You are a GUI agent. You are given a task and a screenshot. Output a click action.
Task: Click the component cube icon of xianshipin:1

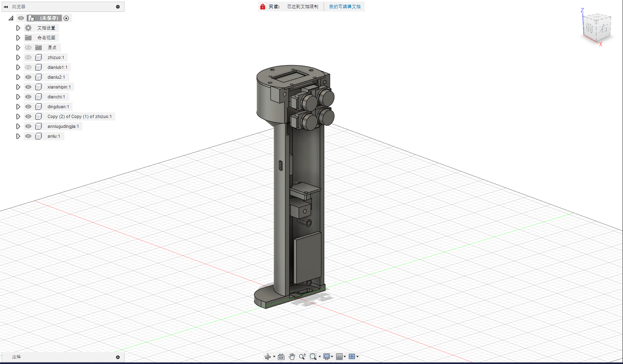[39, 87]
